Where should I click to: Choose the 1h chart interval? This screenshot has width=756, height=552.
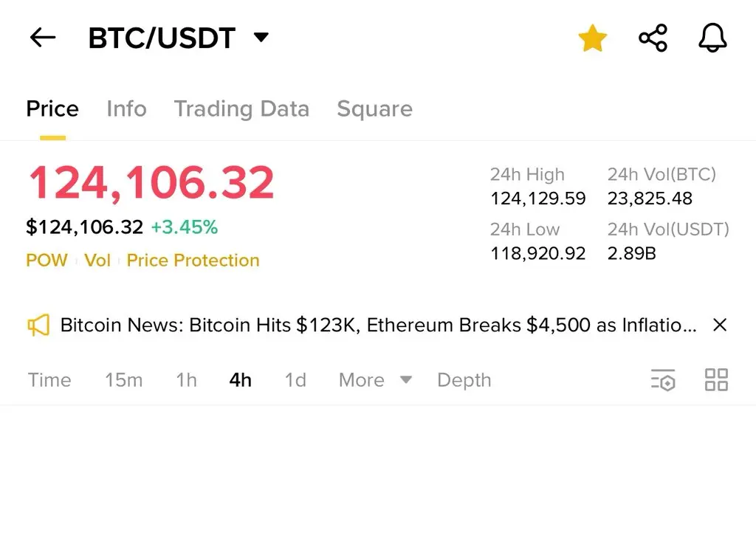tap(186, 380)
